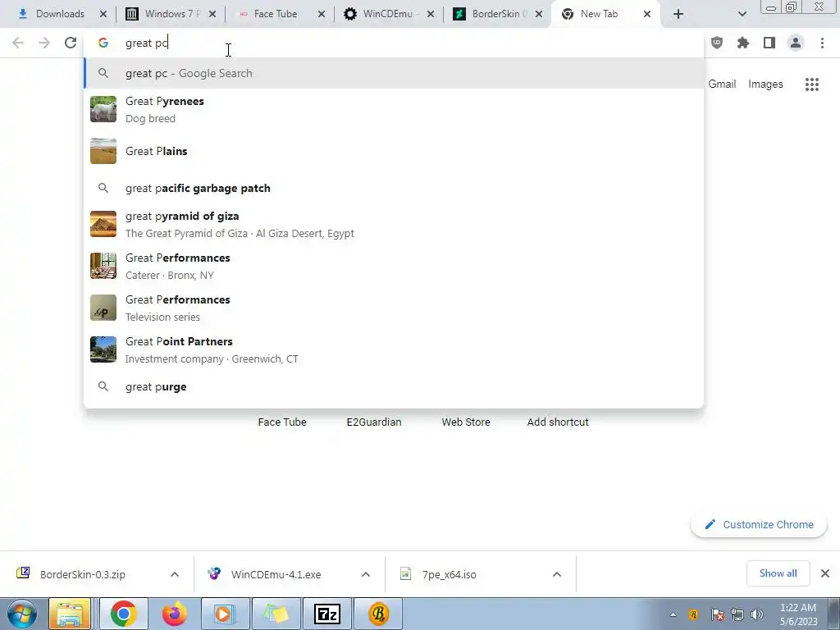Click Customize Chrome button
Viewport: 840px width, 630px height.
tap(759, 524)
